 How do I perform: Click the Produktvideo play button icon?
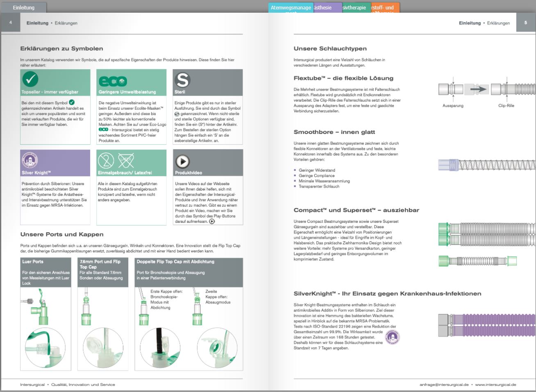(x=182, y=162)
